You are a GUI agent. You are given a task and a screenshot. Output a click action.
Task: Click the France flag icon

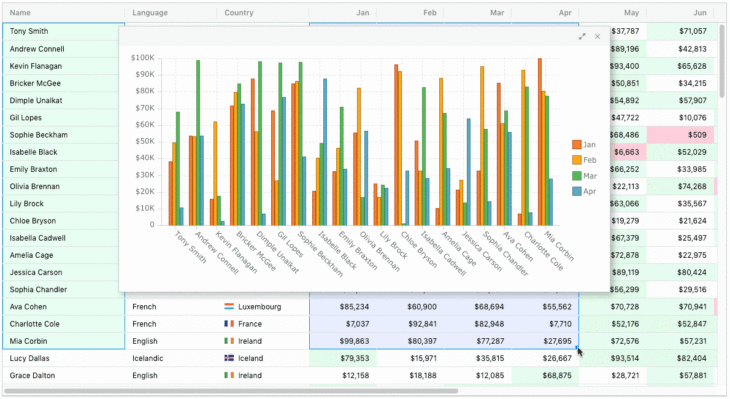[x=229, y=324]
